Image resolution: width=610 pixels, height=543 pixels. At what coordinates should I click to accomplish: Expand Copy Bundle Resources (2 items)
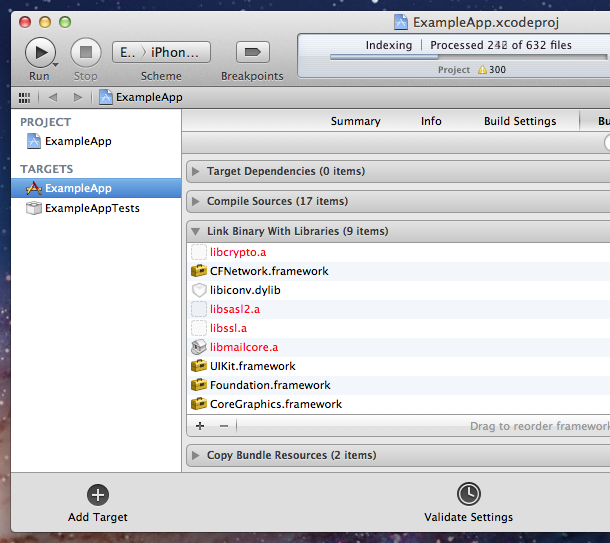196,455
